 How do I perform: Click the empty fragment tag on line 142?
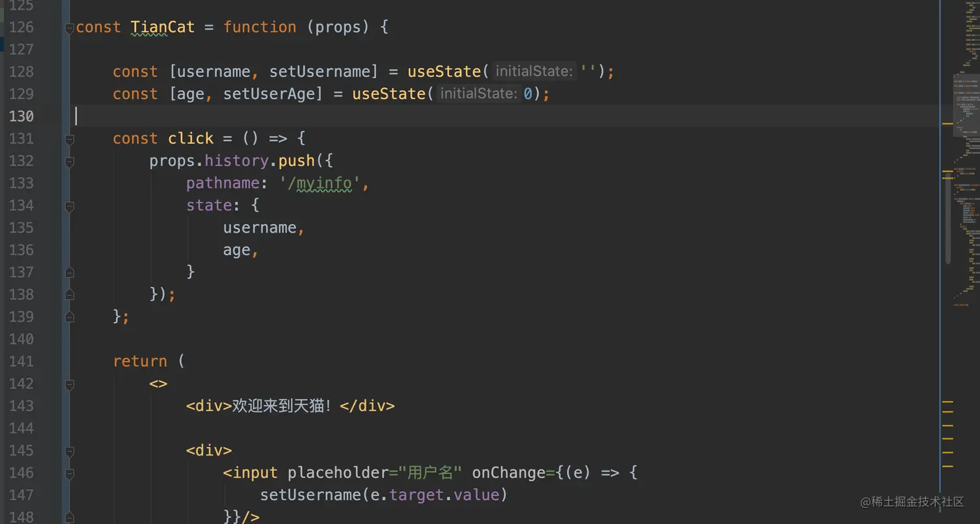(158, 383)
